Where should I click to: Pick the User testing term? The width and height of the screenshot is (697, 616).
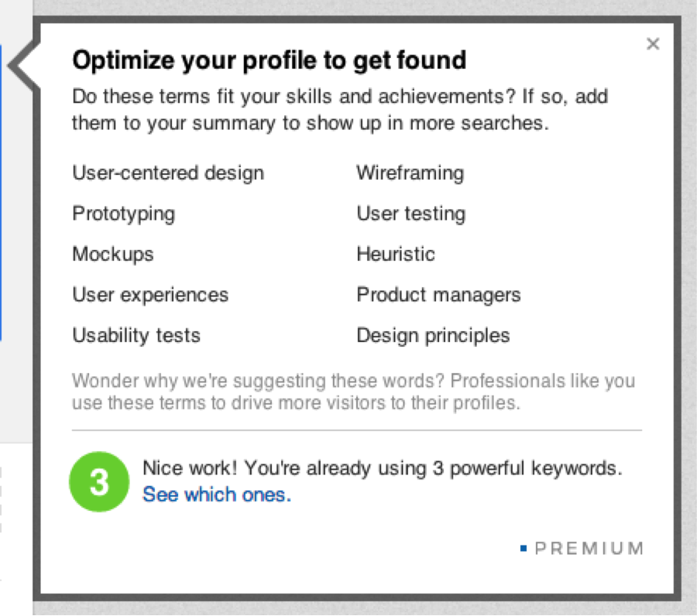[x=410, y=214]
